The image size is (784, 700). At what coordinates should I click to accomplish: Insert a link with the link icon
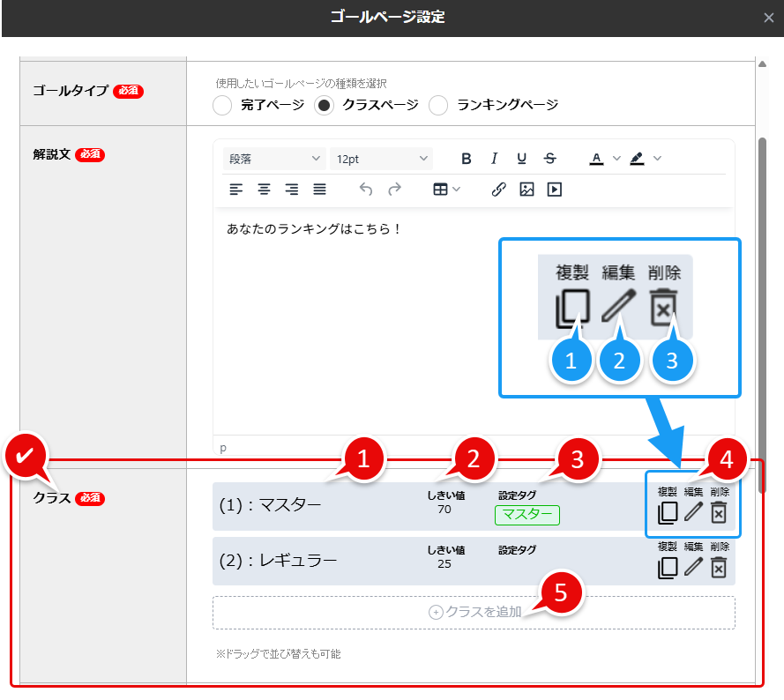pos(498,189)
